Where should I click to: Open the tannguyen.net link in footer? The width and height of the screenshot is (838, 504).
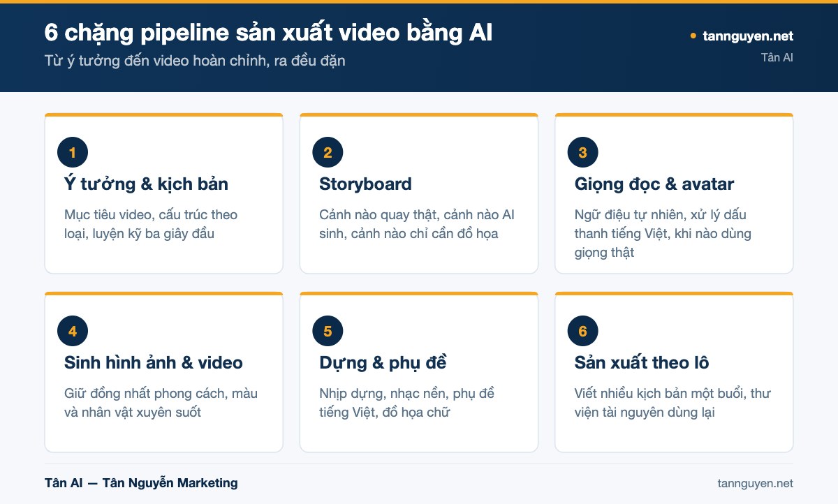pyautogui.click(x=755, y=483)
